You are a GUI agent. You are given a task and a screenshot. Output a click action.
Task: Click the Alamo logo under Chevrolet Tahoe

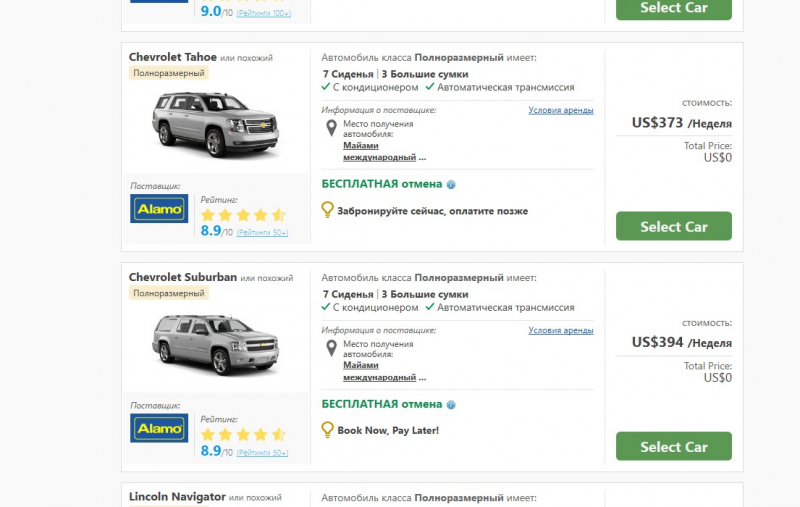(159, 208)
